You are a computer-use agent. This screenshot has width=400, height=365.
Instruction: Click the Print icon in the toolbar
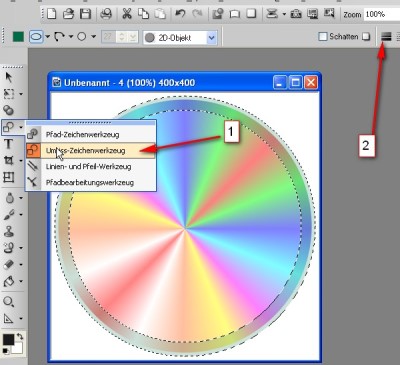point(106,14)
